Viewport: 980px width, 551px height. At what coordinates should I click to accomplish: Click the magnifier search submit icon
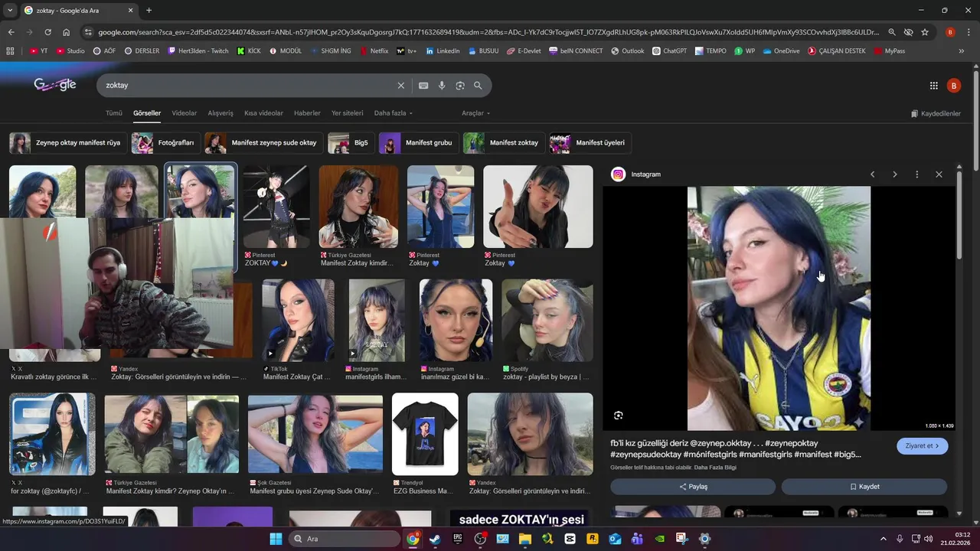pyautogui.click(x=479, y=86)
